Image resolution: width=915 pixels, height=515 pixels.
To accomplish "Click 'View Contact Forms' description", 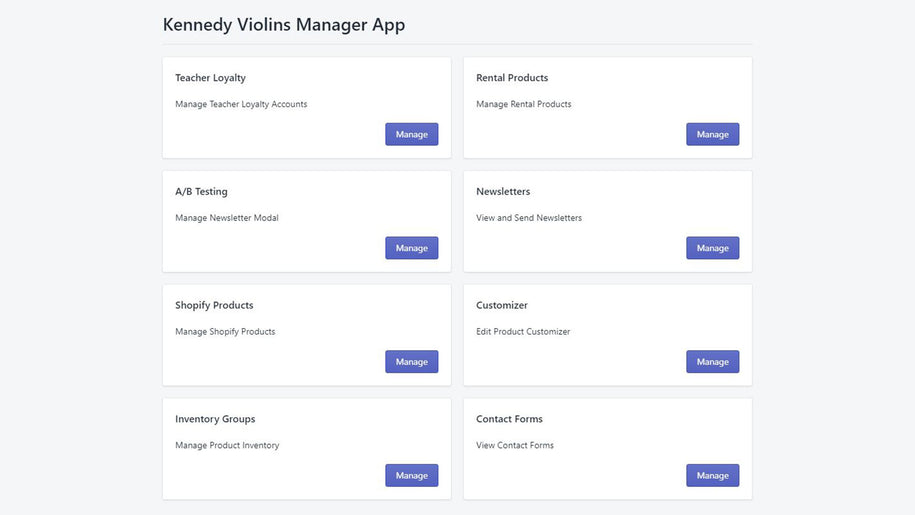I will [x=515, y=445].
